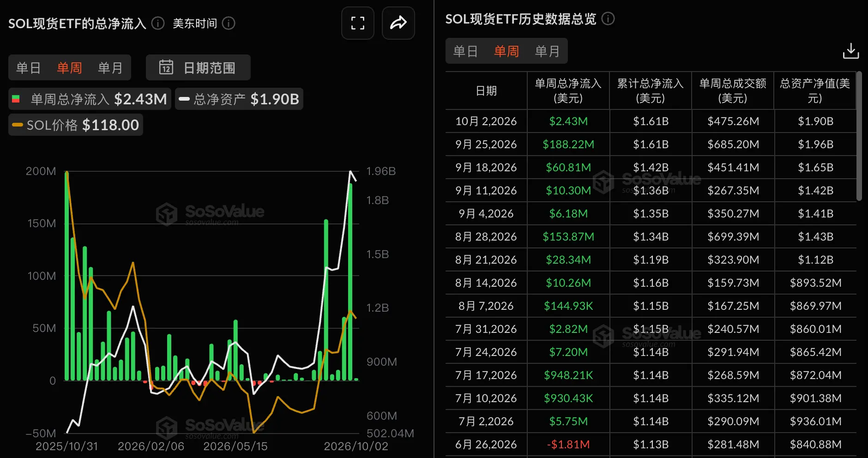Download the SOL ETF historical data table
The height and width of the screenshot is (458, 868).
point(851,51)
